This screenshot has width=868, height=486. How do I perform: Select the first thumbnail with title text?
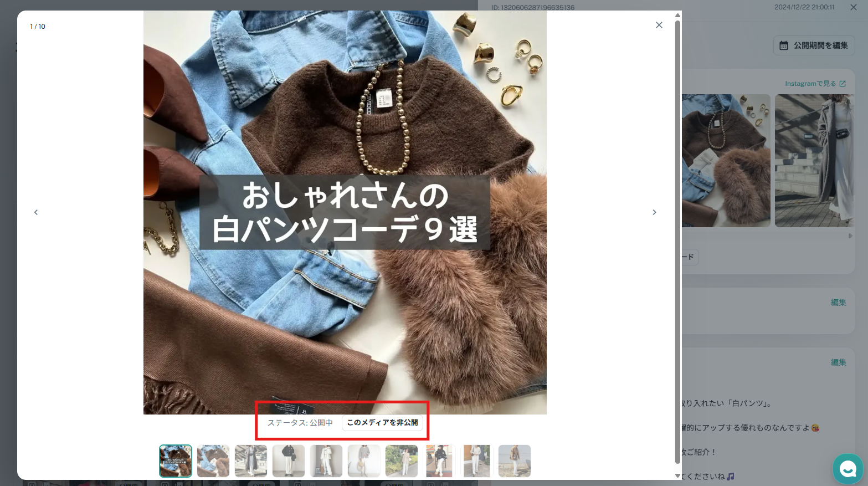[176, 461]
